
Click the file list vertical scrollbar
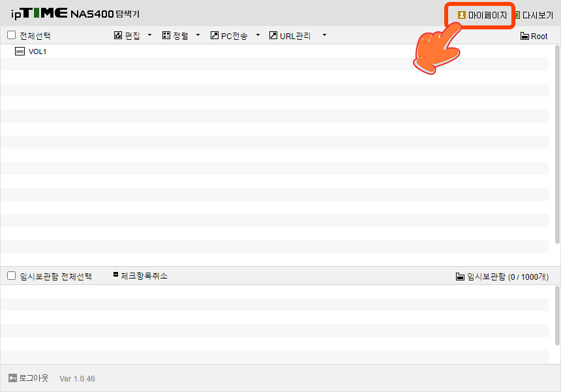click(x=556, y=150)
